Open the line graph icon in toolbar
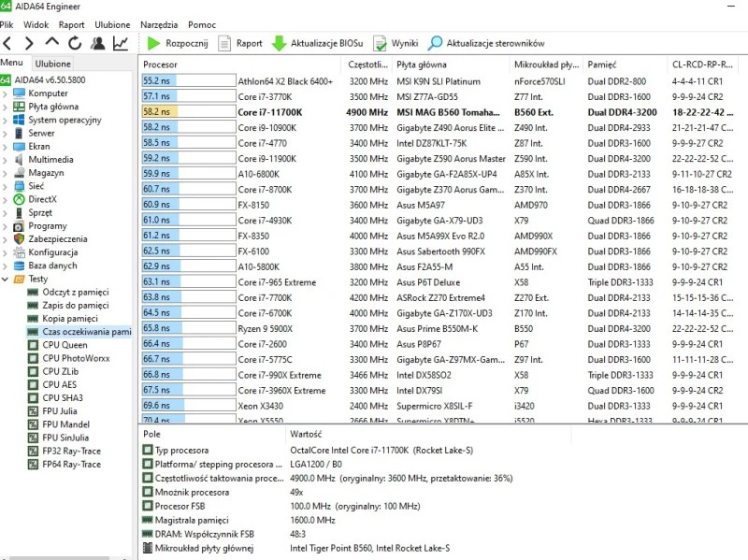 (x=121, y=43)
